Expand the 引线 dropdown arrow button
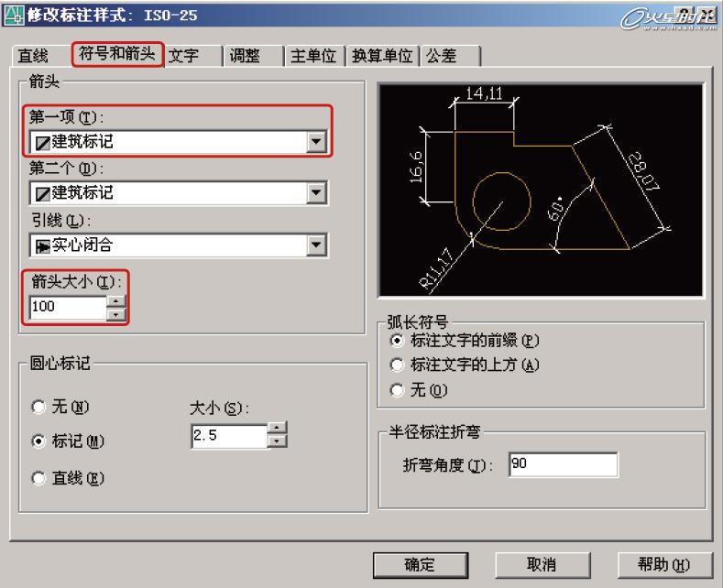The image size is (723, 588). 316,245
